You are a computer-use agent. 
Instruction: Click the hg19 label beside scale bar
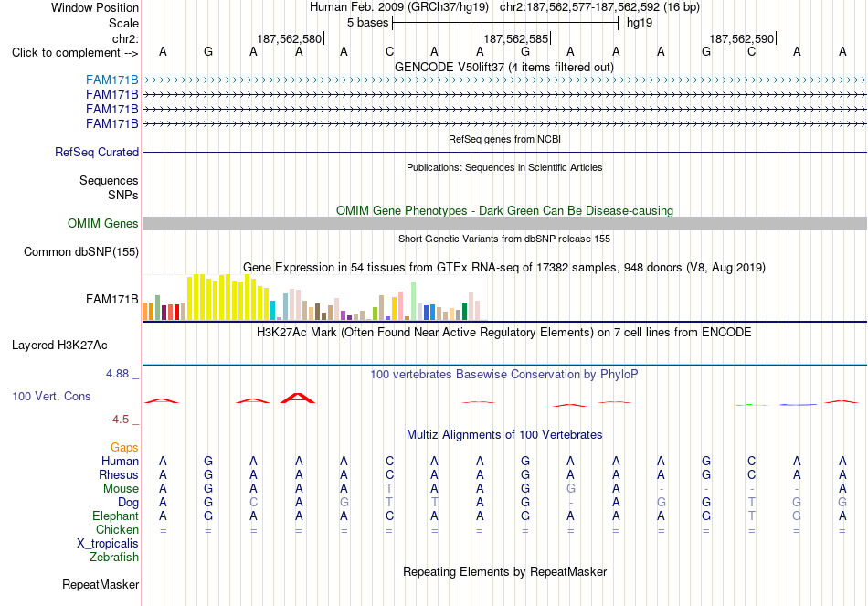[x=640, y=23]
